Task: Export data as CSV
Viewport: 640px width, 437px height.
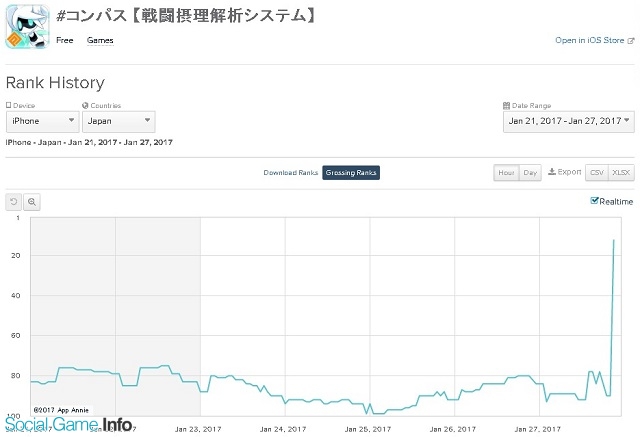Action: (x=597, y=173)
